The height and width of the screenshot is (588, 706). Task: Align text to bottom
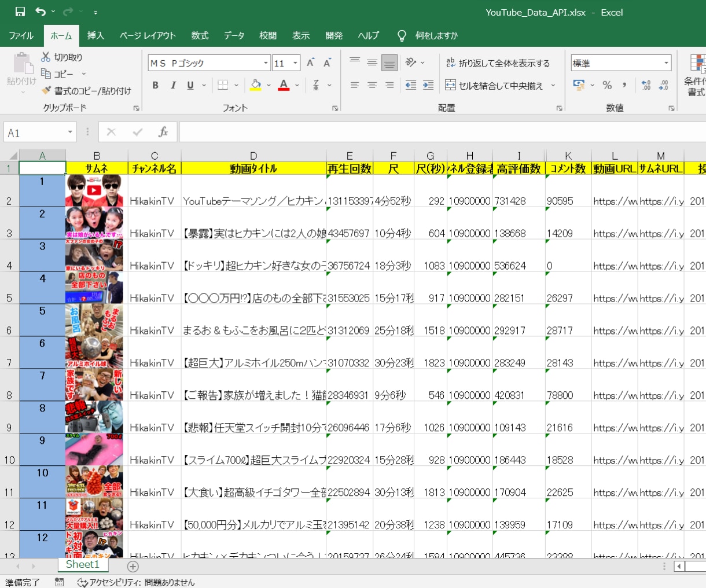coord(389,63)
